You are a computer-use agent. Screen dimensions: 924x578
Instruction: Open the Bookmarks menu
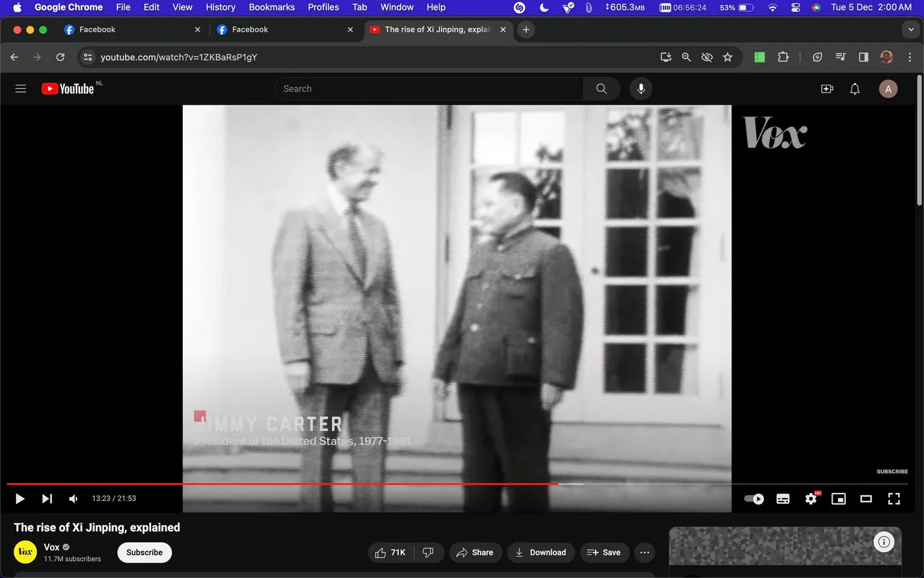[x=272, y=7]
